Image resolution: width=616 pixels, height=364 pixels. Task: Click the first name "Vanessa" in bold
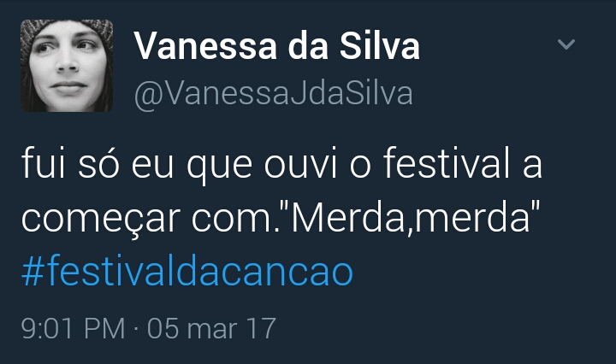point(205,47)
